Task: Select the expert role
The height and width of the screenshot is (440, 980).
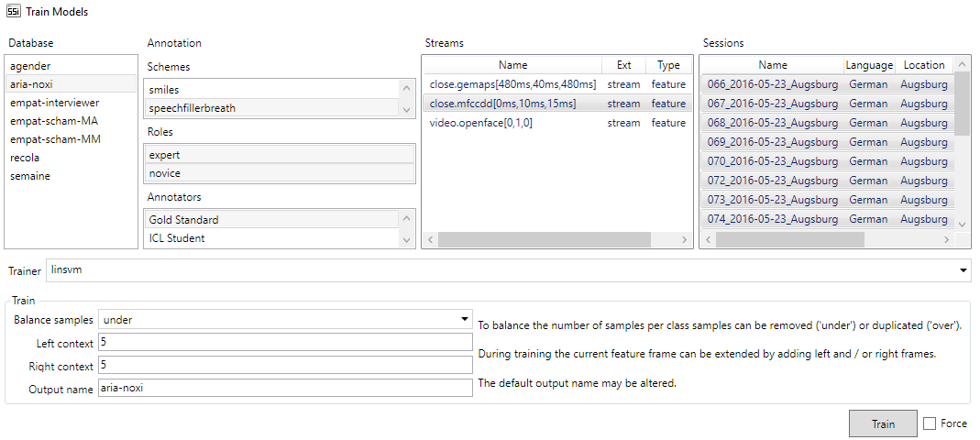Action: click(x=165, y=155)
